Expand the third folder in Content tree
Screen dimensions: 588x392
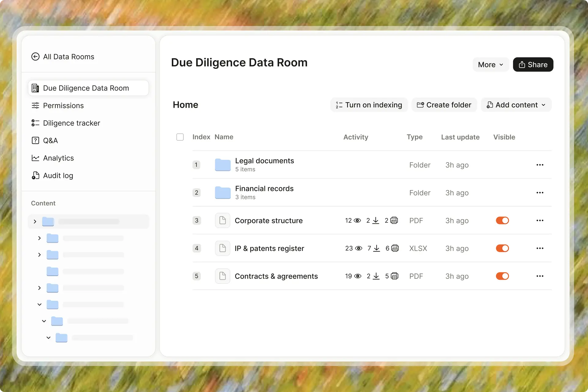coord(40,255)
